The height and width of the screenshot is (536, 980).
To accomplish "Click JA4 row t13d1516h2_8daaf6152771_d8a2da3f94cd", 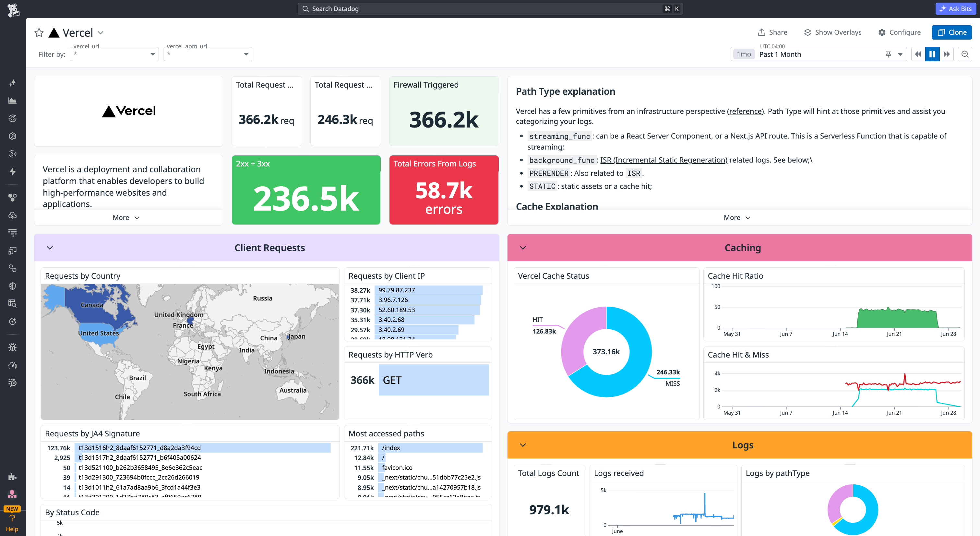I will point(188,448).
